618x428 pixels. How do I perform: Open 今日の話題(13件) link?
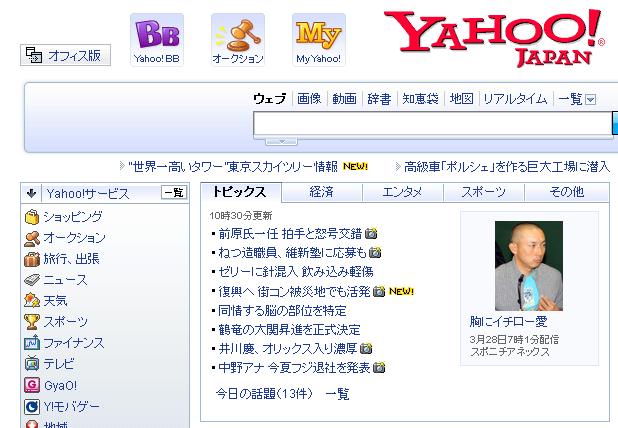pos(264,393)
